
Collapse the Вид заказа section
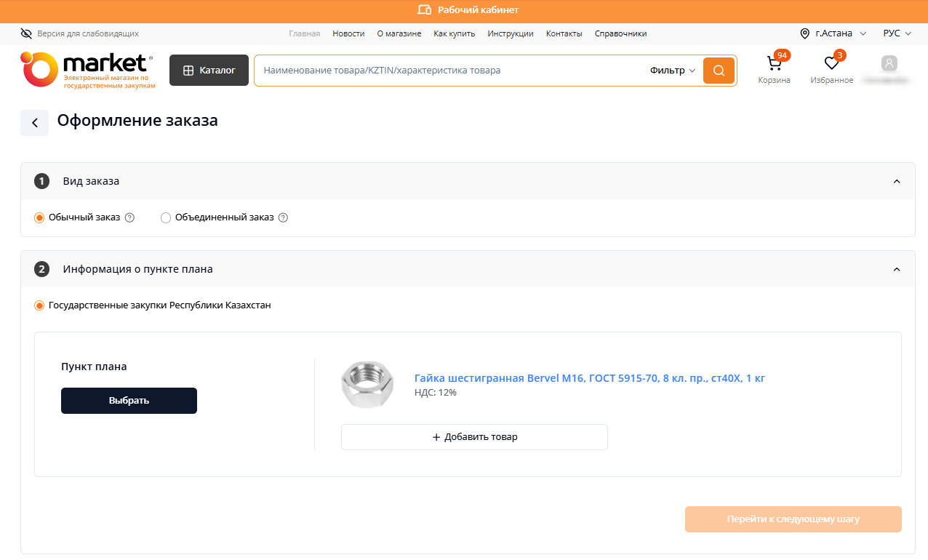pos(896,181)
